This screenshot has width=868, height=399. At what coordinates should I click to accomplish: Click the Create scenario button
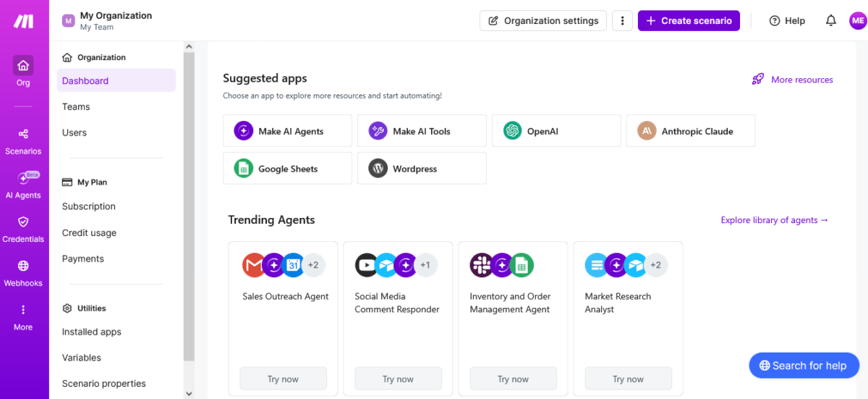pyautogui.click(x=689, y=21)
